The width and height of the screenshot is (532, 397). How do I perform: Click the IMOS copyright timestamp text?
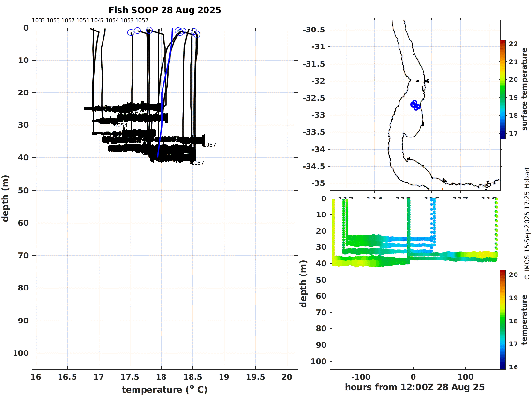coord(527,223)
